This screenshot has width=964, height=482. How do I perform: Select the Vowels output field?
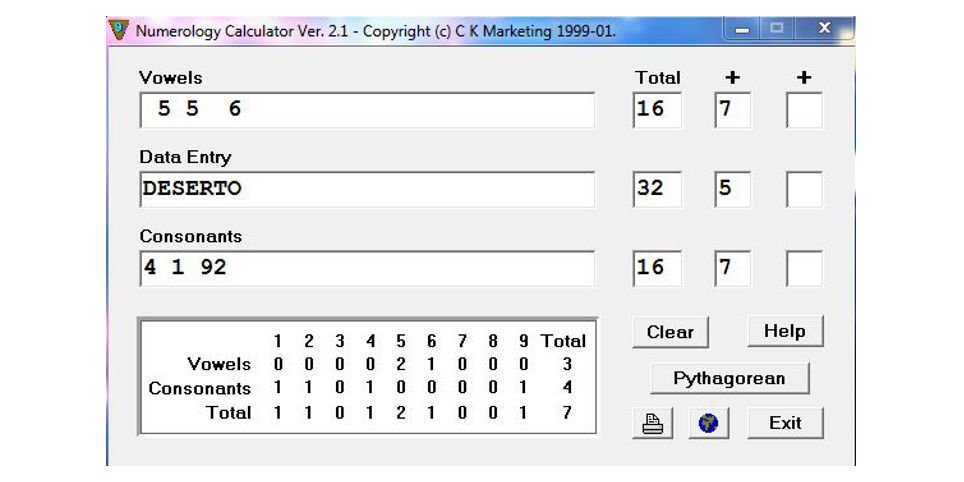367,110
